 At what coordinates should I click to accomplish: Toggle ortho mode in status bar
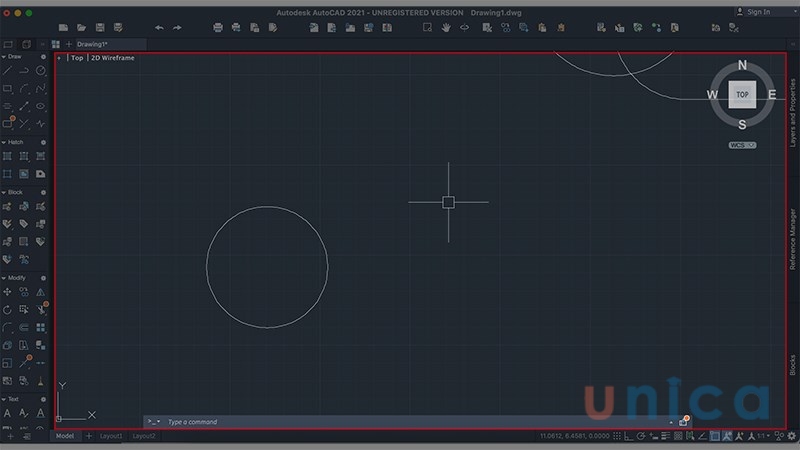(629, 436)
